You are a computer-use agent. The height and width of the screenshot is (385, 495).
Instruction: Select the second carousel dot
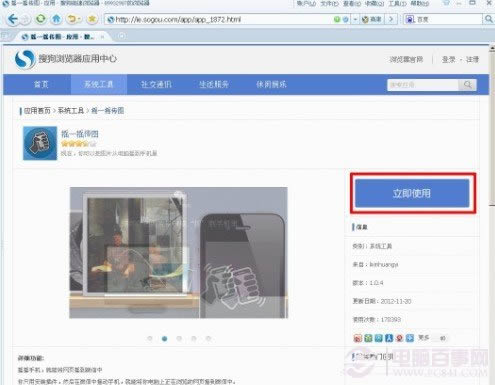coord(164,338)
